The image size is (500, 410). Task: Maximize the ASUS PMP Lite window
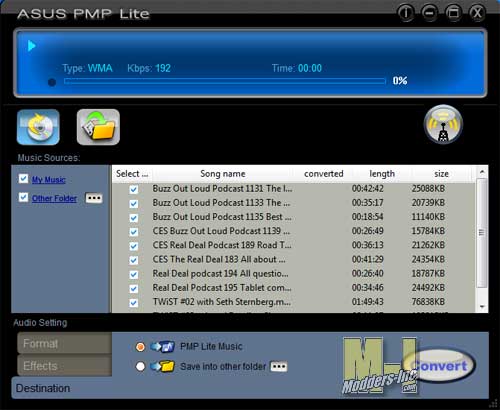click(453, 13)
